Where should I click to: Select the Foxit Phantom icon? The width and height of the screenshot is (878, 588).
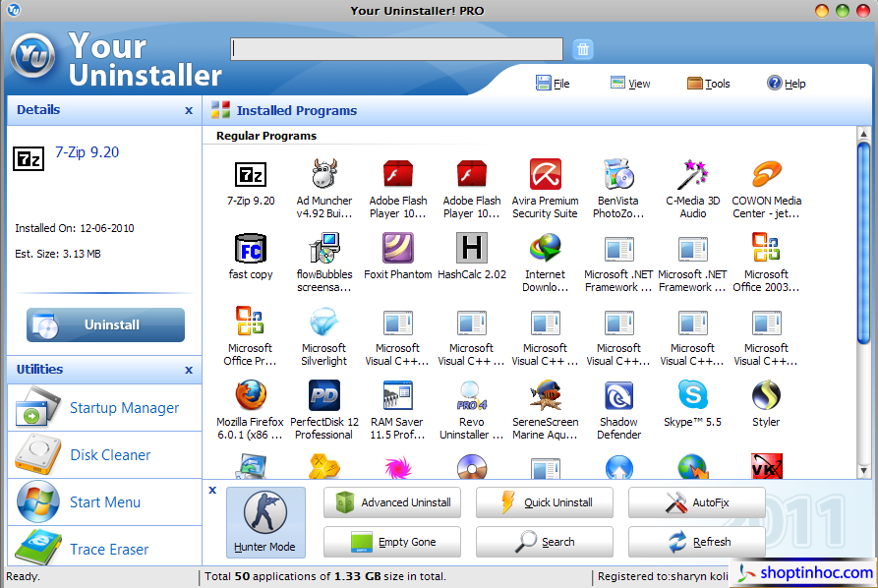point(398,248)
